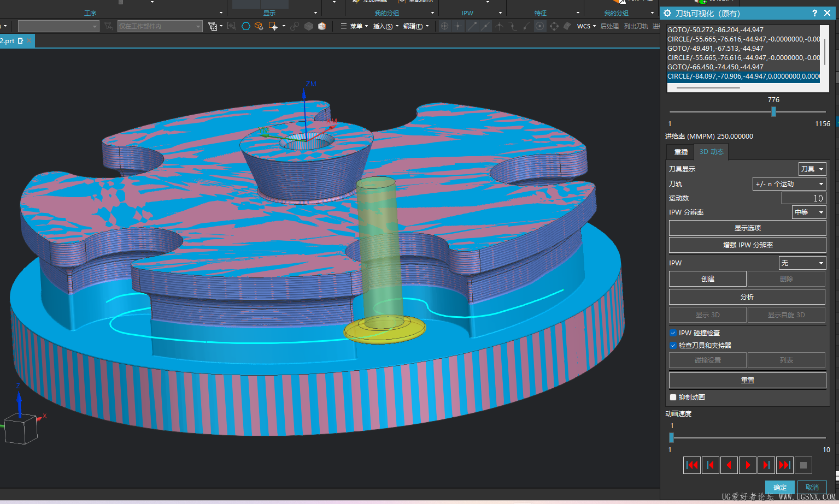The width and height of the screenshot is (839, 504).
Task: Open the IPW 分辨率 dropdown
Action: pos(809,212)
